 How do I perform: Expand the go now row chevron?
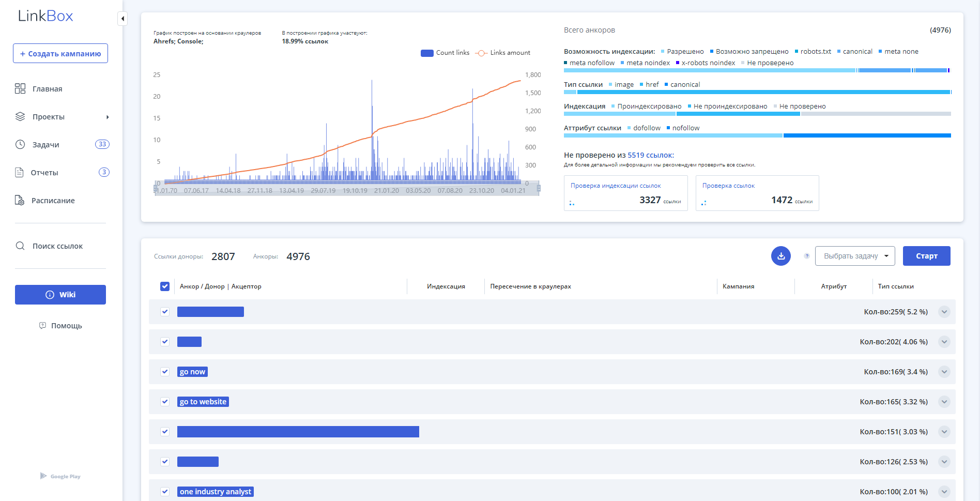point(944,372)
